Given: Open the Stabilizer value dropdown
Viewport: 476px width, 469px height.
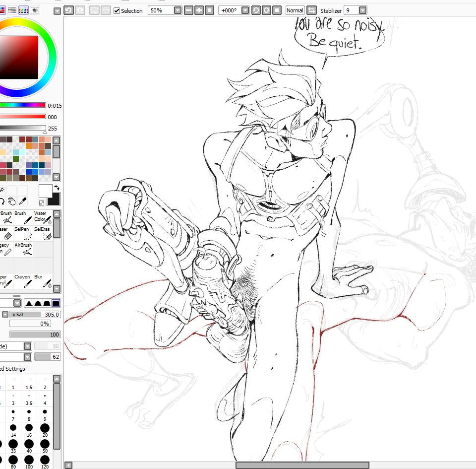Looking at the screenshot, I should [x=362, y=10].
